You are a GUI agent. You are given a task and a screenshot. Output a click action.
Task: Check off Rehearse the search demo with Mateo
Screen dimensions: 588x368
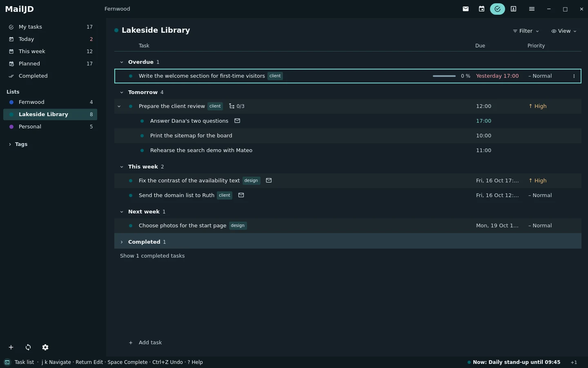(x=142, y=150)
